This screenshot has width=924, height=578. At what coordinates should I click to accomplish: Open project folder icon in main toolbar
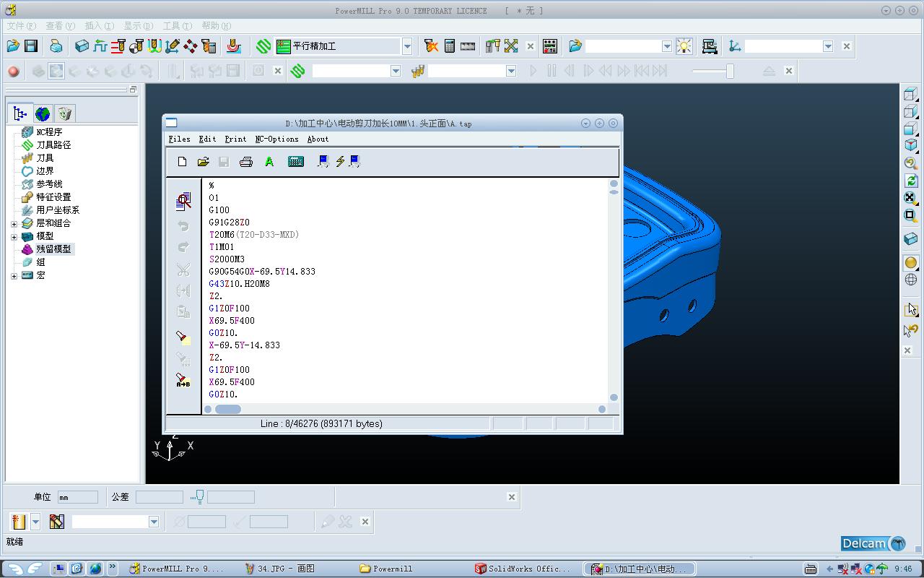13,46
